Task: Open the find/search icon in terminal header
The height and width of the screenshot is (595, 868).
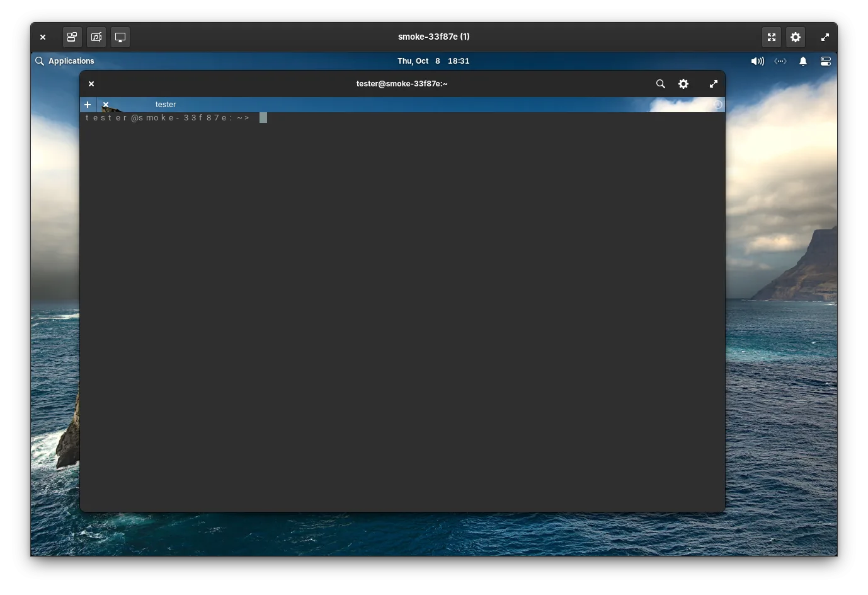Action: pos(660,84)
